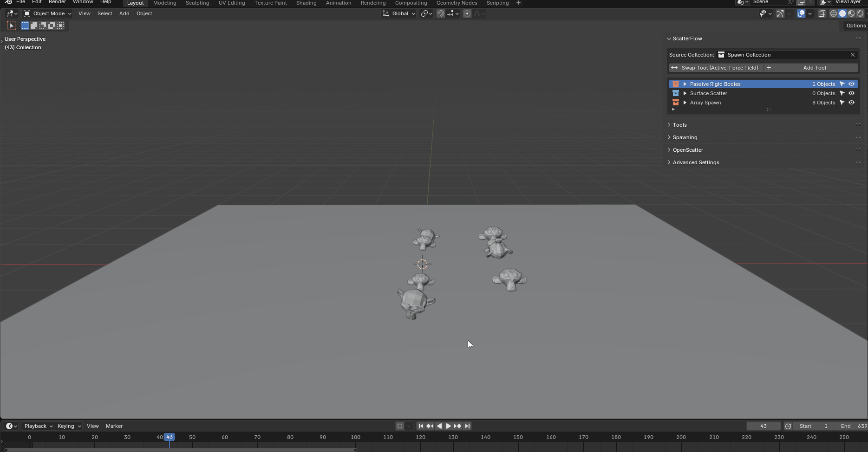Enable snapping with the magnet icon

pyautogui.click(x=440, y=13)
